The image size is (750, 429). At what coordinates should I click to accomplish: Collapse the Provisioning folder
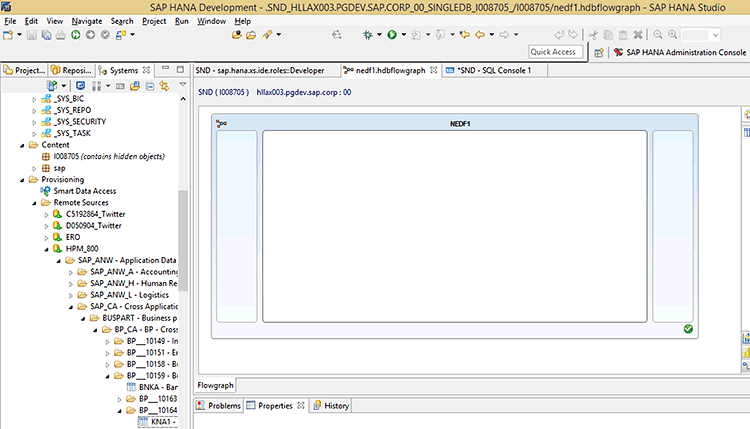22,180
